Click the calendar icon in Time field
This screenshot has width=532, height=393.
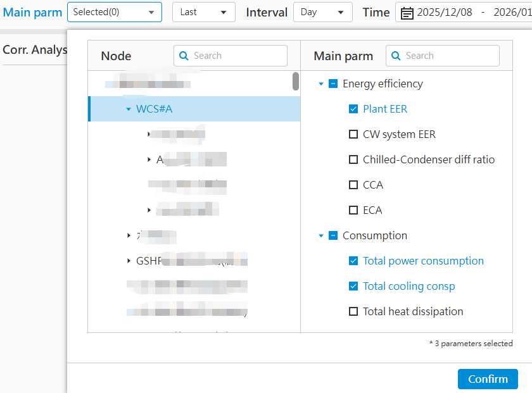pyautogui.click(x=407, y=13)
